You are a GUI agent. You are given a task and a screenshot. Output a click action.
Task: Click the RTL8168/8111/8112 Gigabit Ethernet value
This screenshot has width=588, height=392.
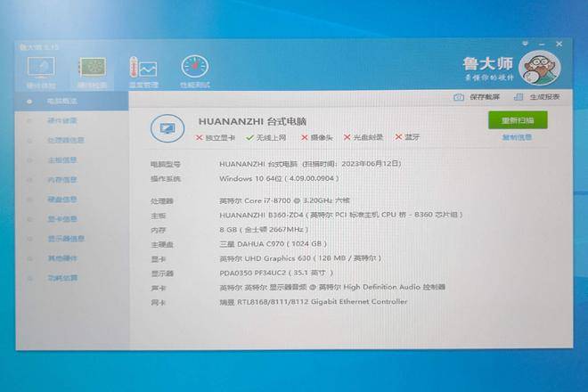pos(313,302)
